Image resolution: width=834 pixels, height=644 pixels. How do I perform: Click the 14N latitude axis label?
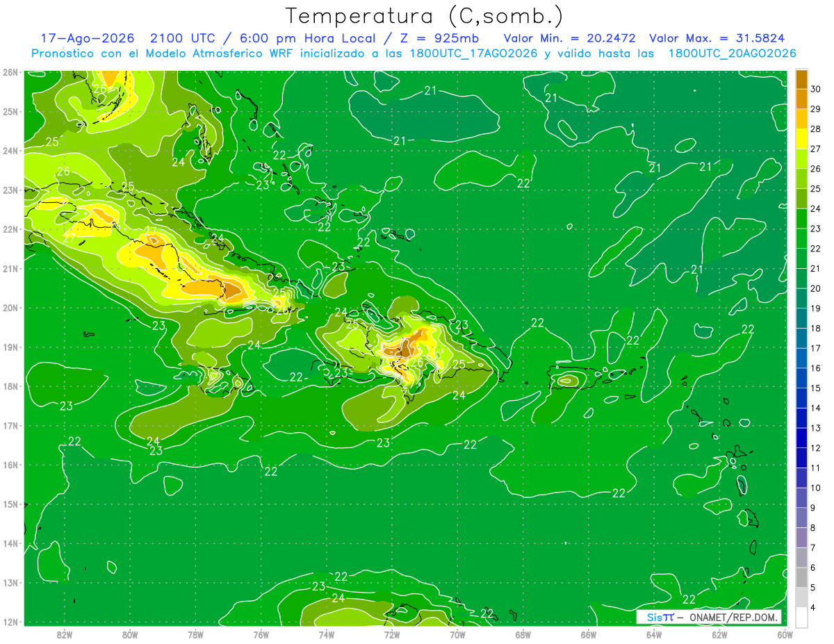tap(10, 543)
